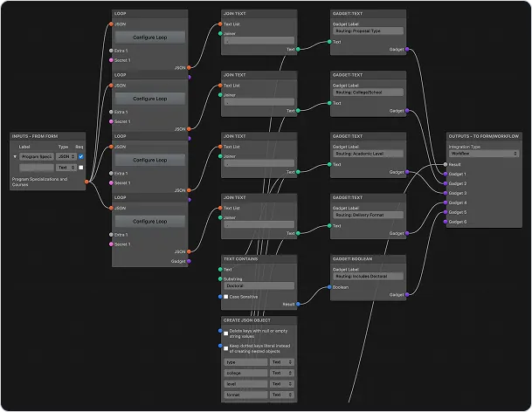The width and height of the screenshot is (532, 412).
Task: Click the JSON output port of bottom Loop node
Action: pyautogui.click(x=189, y=251)
